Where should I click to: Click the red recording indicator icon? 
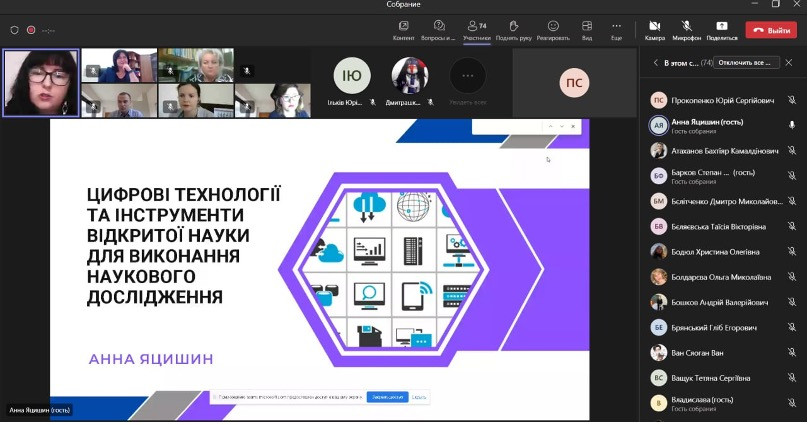coord(31,30)
